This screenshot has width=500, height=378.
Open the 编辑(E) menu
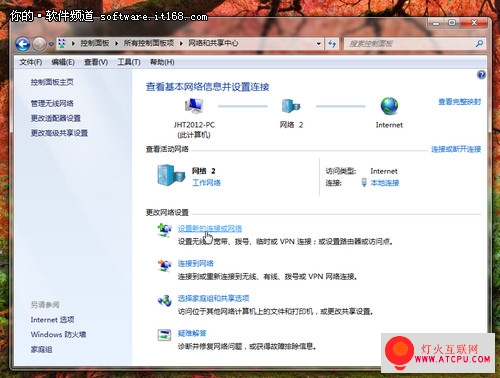(x=63, y=62)
